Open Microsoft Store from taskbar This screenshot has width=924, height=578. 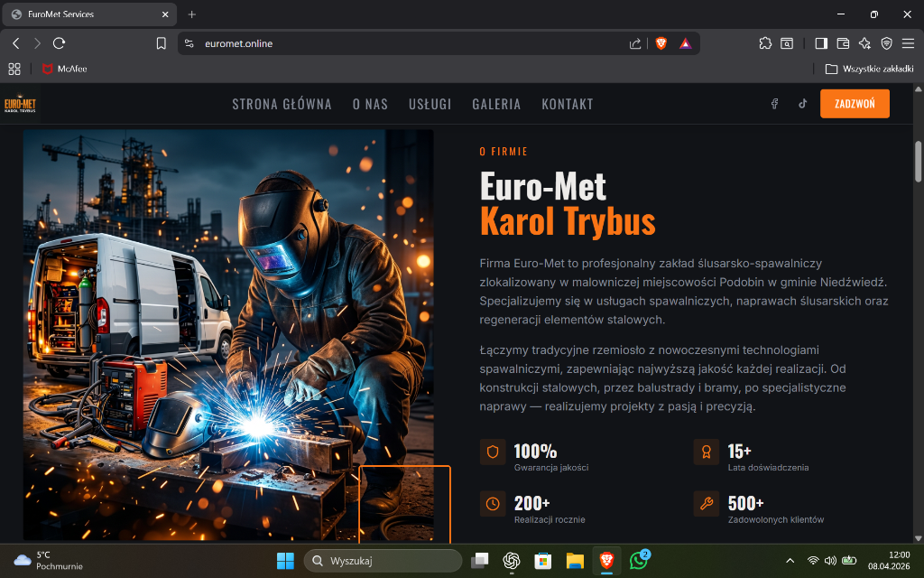pyautogui.click(x=542, y=560)
